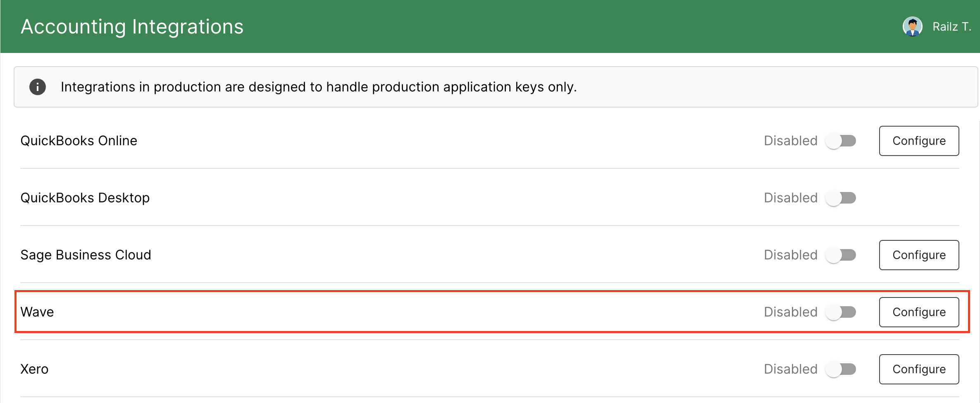Open Configure for QuickBooks Online

tap(919, 141)
